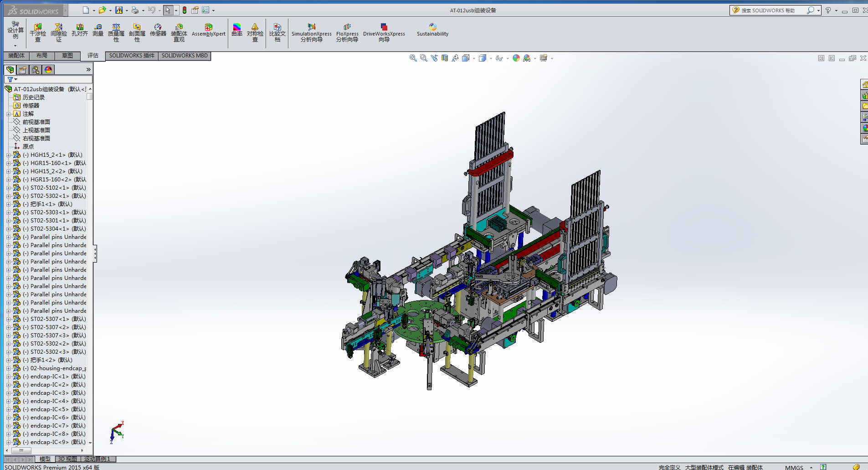Click the Rebuild traffic light icon

coord(185,10)
